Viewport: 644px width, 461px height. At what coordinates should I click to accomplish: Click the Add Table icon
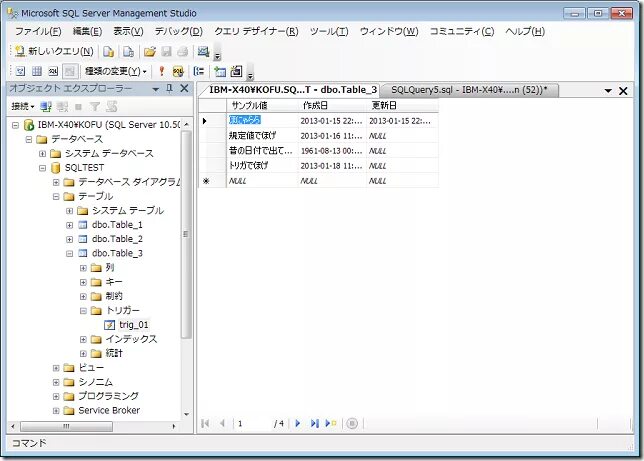220,71
